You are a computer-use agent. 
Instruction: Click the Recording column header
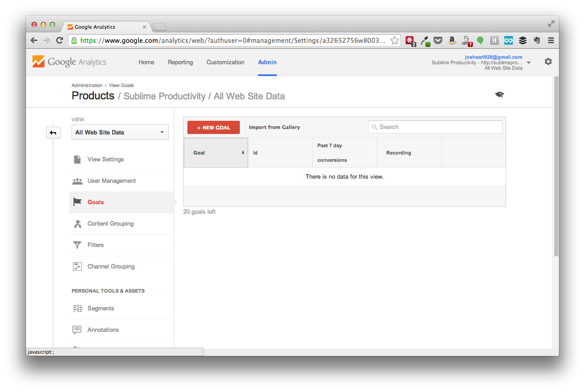[x=409, y=153]
